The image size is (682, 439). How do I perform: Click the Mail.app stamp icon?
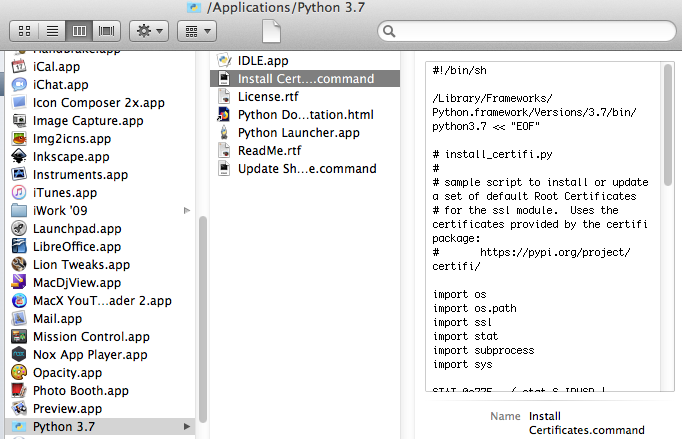click(x=19, y=319)
